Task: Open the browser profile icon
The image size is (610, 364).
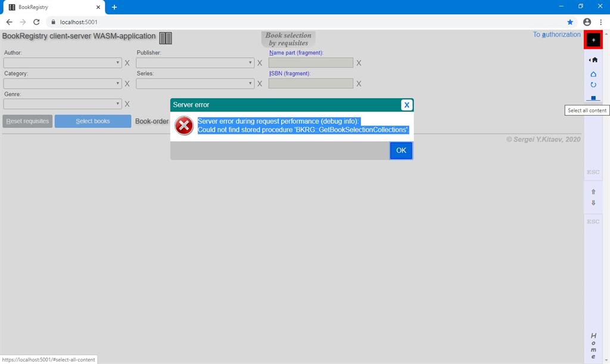Action: (x=586, y=21)
